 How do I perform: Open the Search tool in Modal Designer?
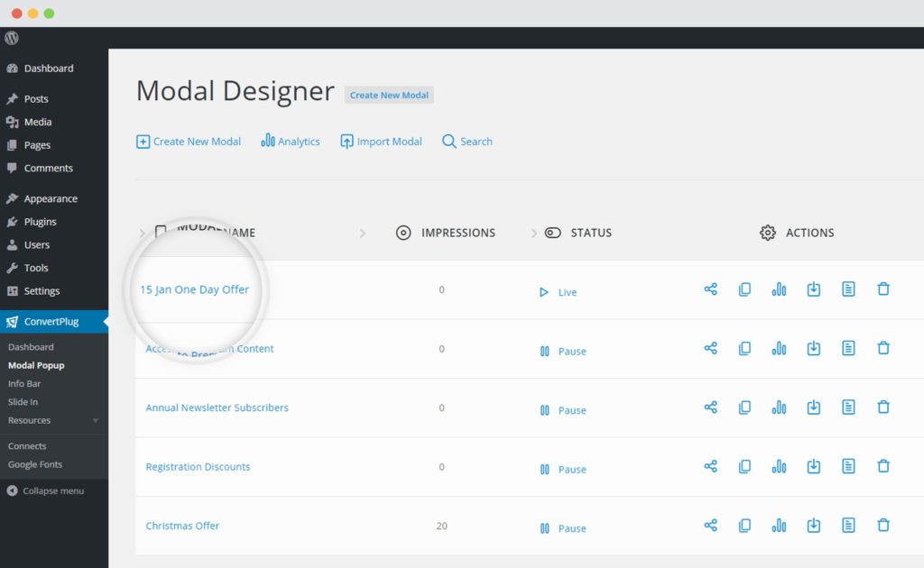tap(467, 141)
